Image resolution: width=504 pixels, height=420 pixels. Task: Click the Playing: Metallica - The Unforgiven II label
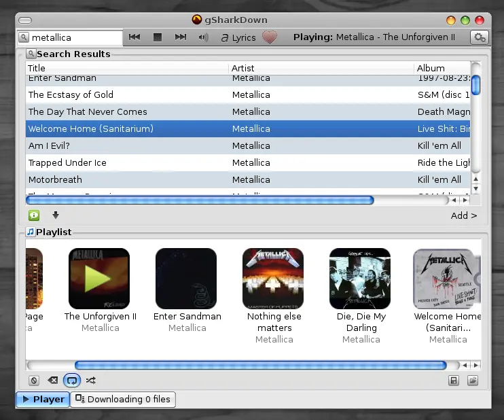click(374, 37)
